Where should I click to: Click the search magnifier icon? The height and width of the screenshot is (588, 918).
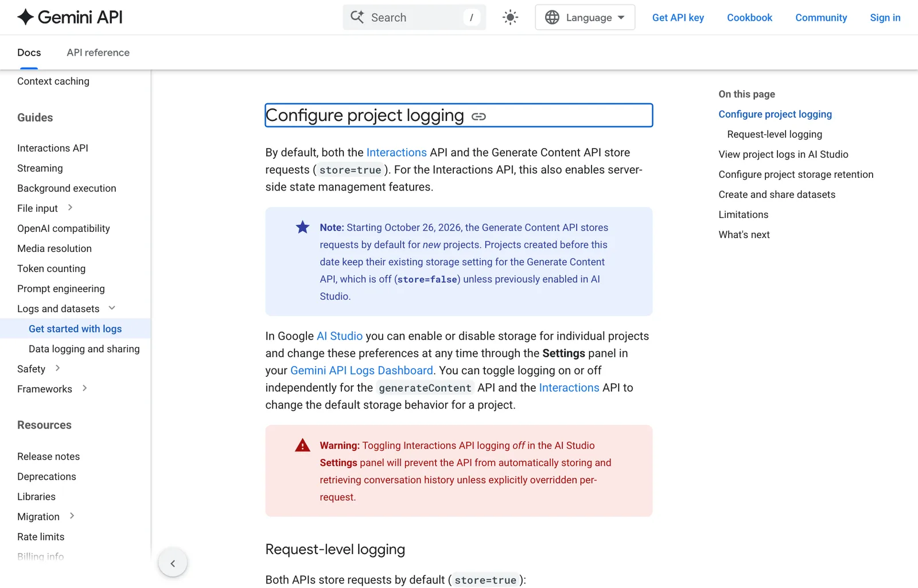pyautogui.click(x=357, y=17)
